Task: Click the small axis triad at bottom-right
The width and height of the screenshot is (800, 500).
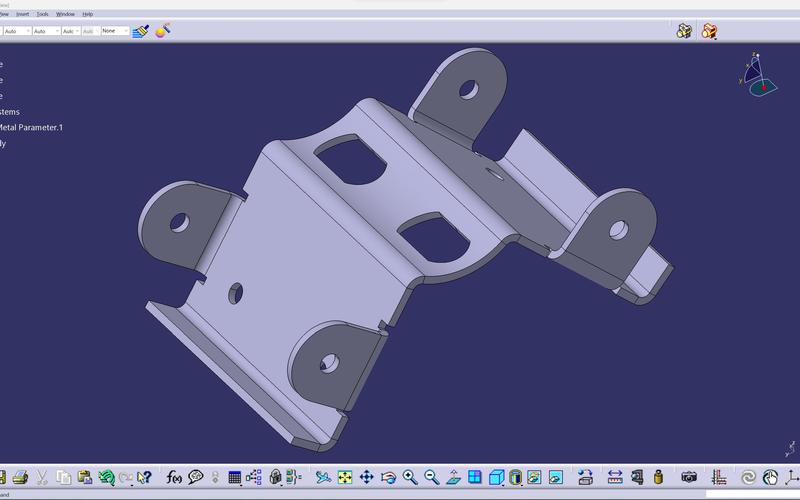Action: coord(790,449)
